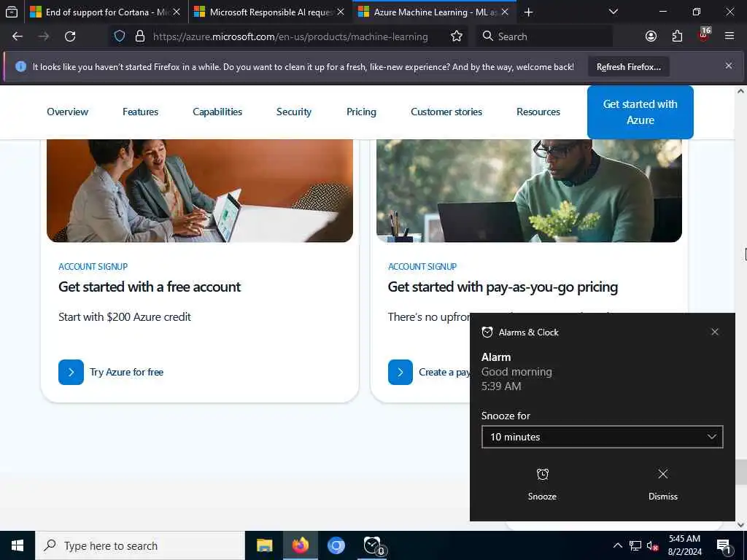Screen dimensions: 747x560
Task: Click the Firefox Search box
Action: 544,36
